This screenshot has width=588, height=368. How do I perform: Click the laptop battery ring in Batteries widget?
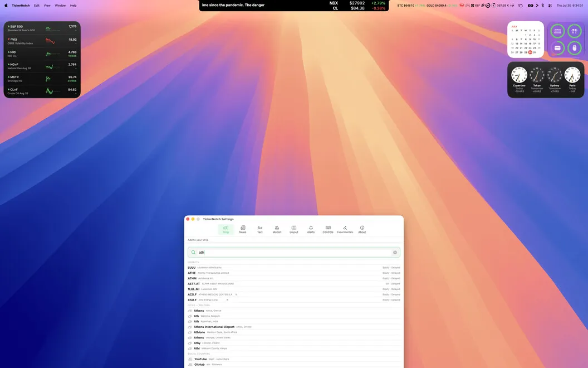click(557, 31)
